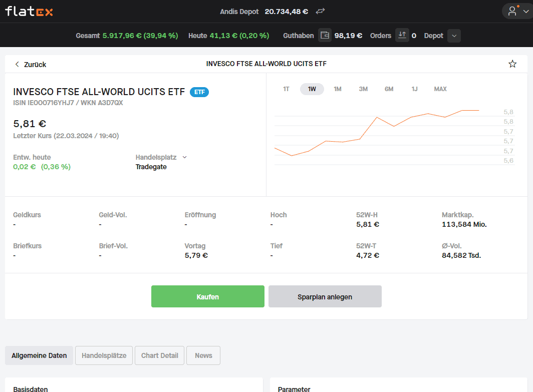Switch depot using the swap arrows icon
The width and height of the screenshot is (533, 392).
pyautogui.click(x=320, y=11)
